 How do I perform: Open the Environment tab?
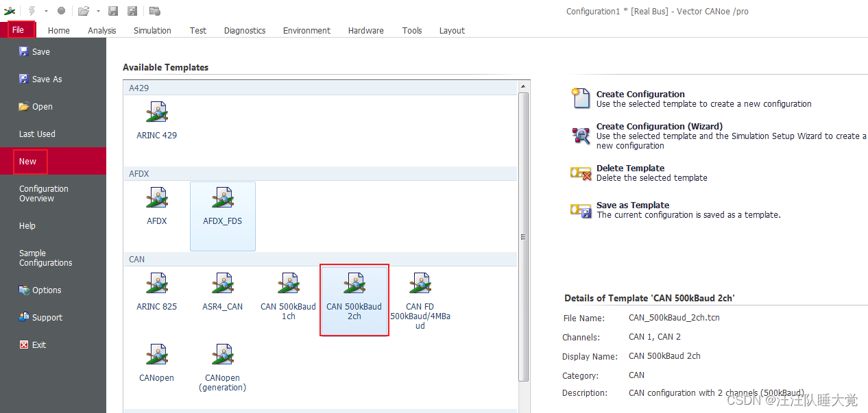pyautogui.click(x=306, y=30)
